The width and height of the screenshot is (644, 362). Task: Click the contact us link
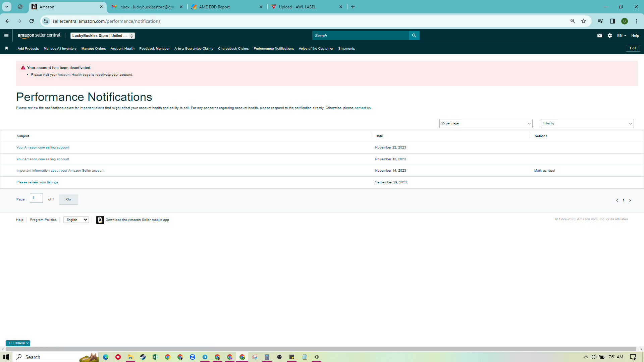click(363, 108)
